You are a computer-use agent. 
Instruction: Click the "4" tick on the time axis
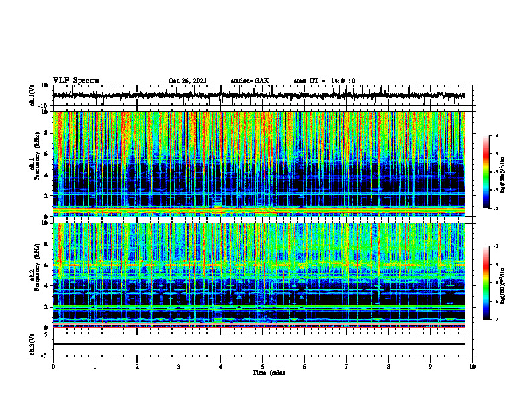(x=221, y=367)
